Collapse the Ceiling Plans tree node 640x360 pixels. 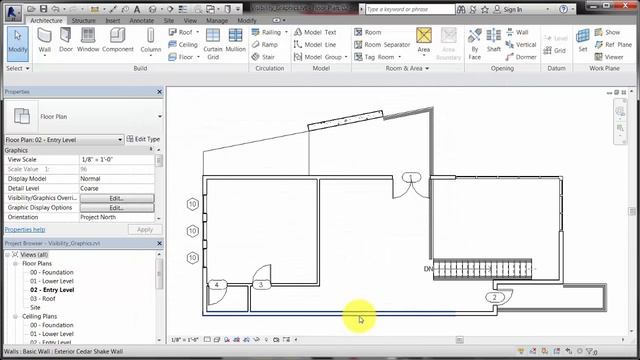pyautogui.click(x=16, y=316)
